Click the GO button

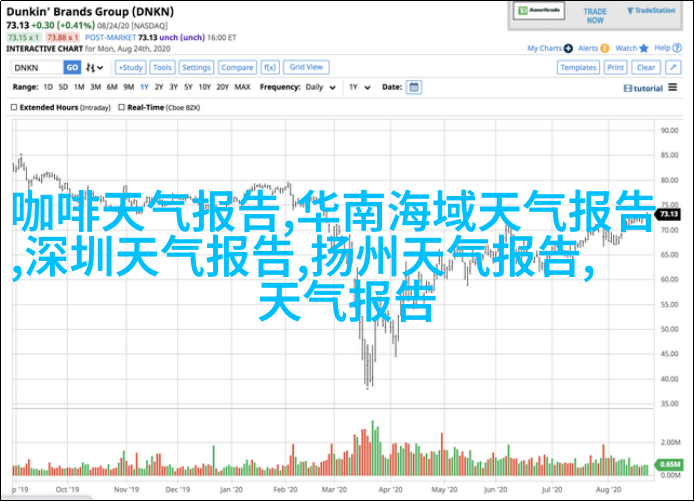click(72, 67)
